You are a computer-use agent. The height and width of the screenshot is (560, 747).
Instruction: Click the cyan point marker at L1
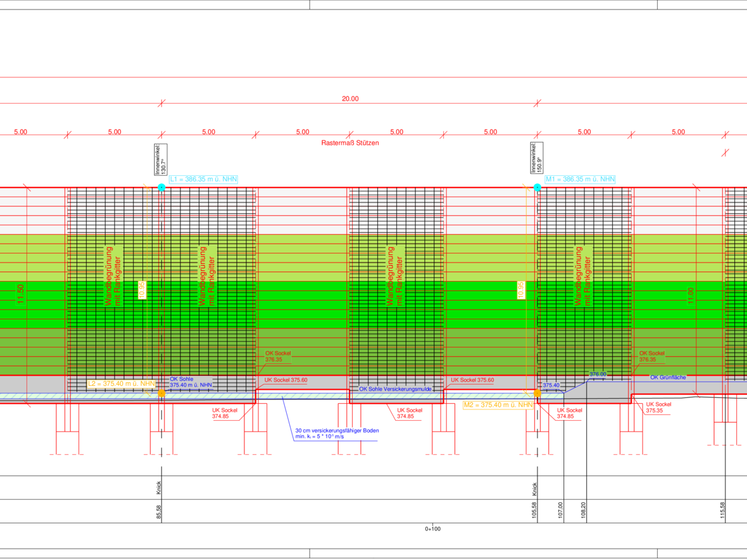[161, 187]
